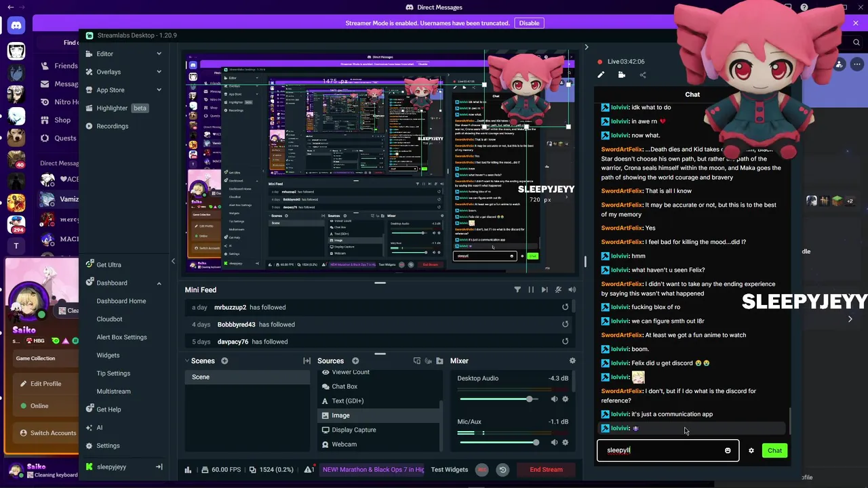The image size is (868, 488).
Task: Collapse the Streamlabs side navigation arrow
Action: 173,261
